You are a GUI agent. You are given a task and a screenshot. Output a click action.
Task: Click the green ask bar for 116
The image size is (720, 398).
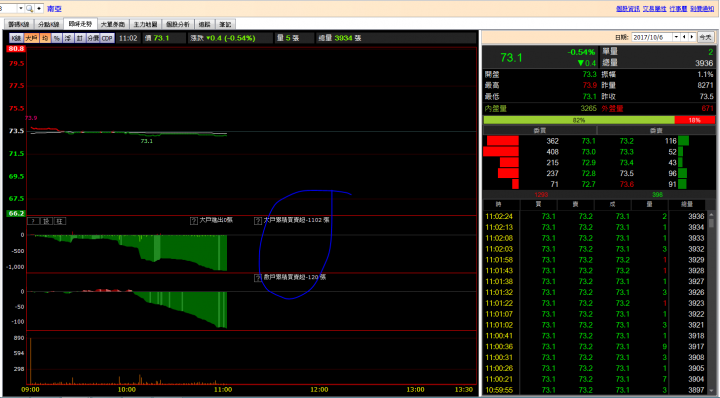point(683,140)
